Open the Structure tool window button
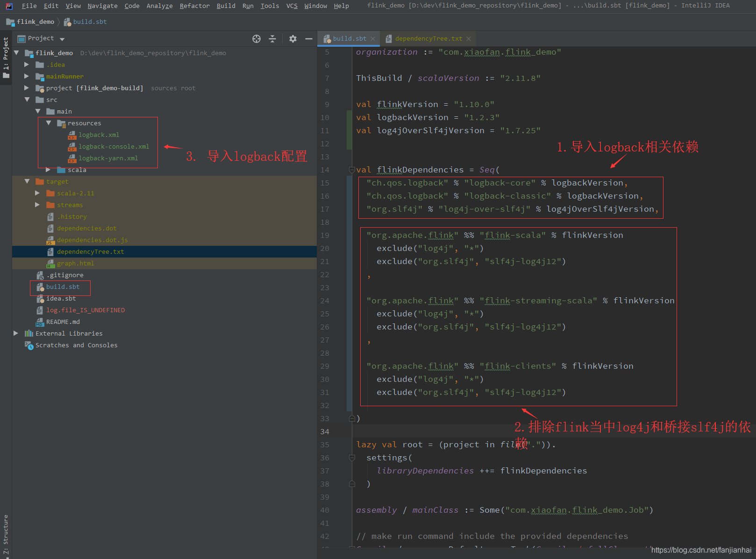This screenshot has height=559, width=756. pos(6,534)
